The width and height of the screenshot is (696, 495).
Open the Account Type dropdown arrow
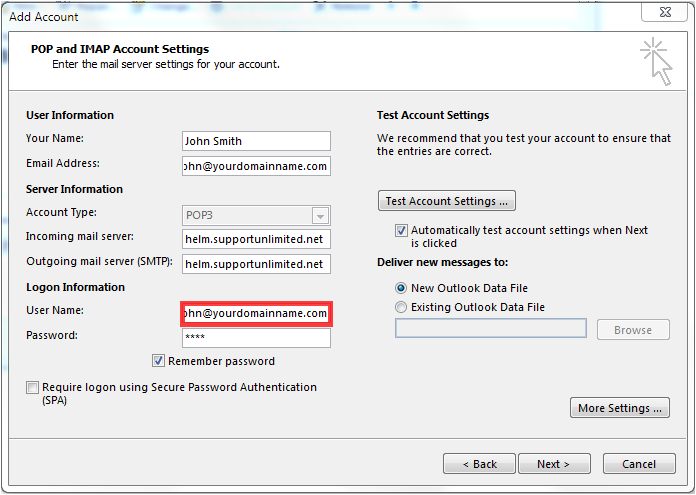pyautogui.click(x=320, y=216)
